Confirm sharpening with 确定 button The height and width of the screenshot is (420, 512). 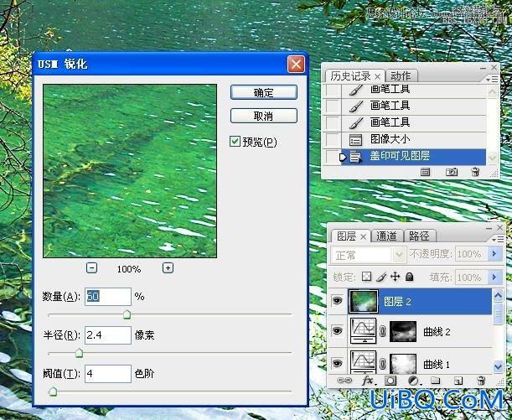tap(264, 92)
